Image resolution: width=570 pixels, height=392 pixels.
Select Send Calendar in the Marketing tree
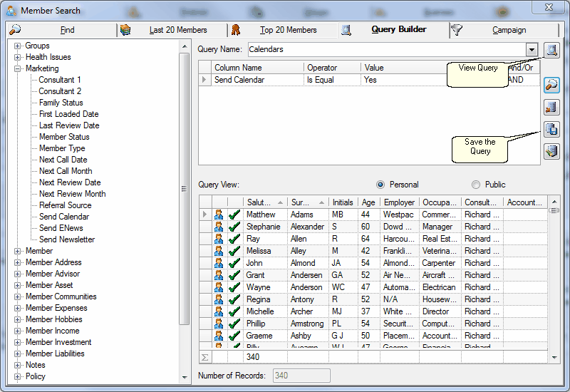(x=64, y=217)
